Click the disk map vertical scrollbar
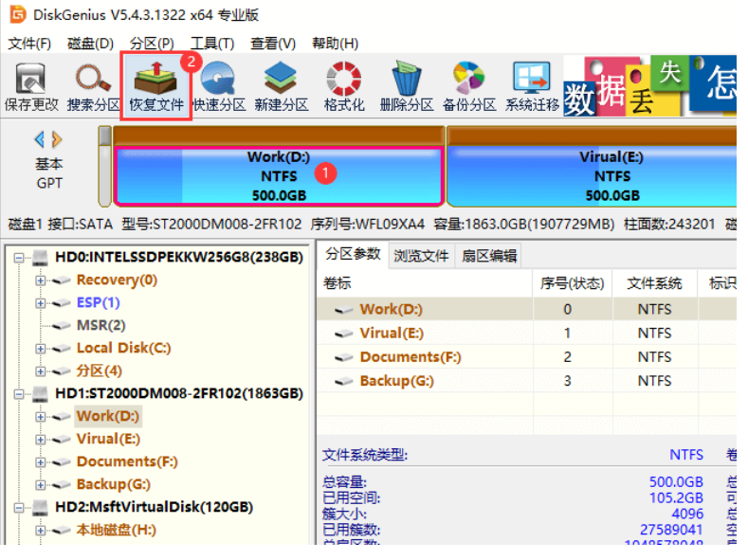Screen dimensions: 748x560 104,166
